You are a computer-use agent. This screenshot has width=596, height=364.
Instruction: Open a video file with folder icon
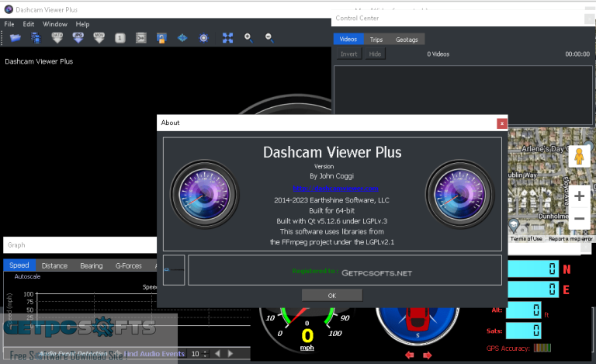tap(16, 37)
